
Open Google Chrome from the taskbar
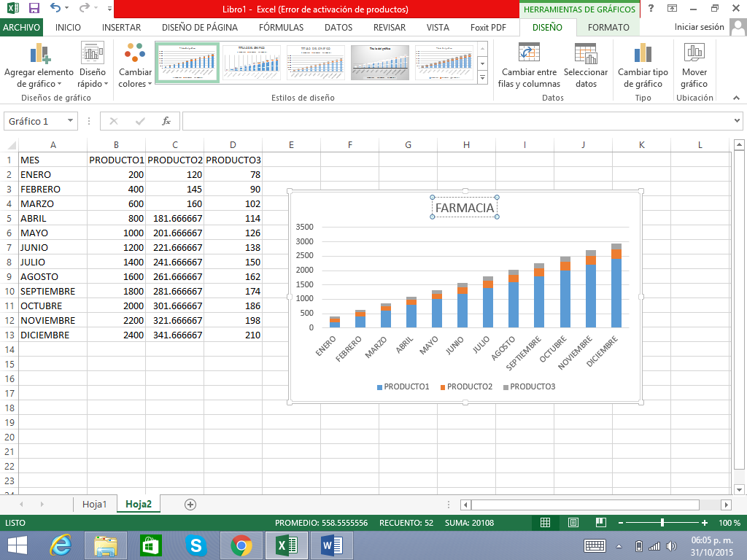(x=241, y=545)
